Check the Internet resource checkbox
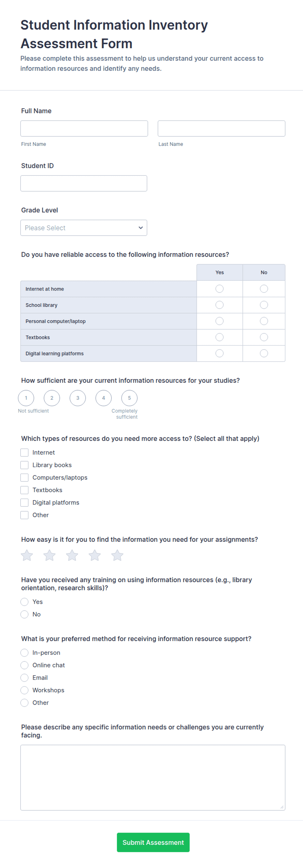 24,452
